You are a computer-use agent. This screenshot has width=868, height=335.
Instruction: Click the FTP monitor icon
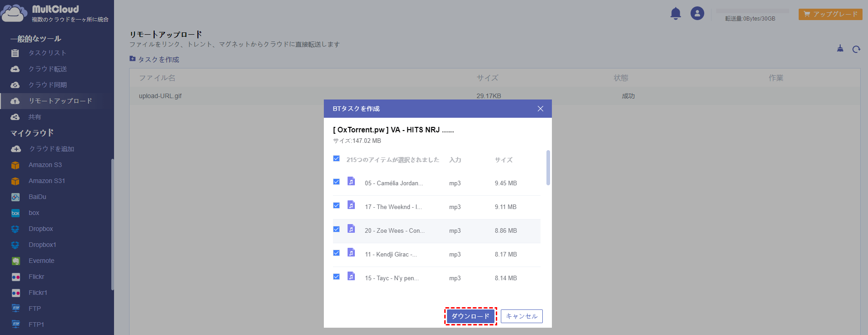16,309
